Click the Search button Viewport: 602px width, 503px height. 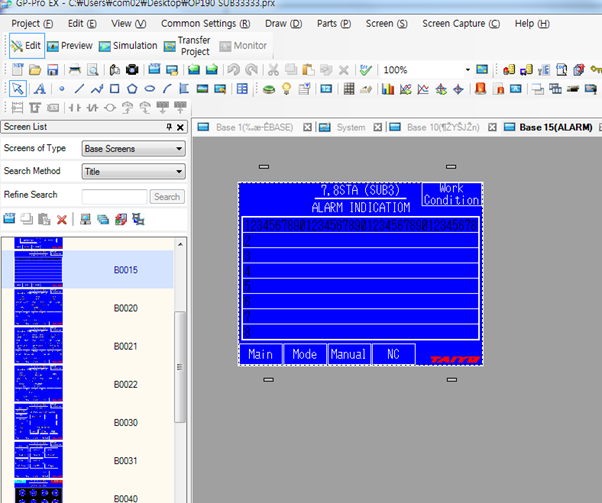tap(167, 197)
